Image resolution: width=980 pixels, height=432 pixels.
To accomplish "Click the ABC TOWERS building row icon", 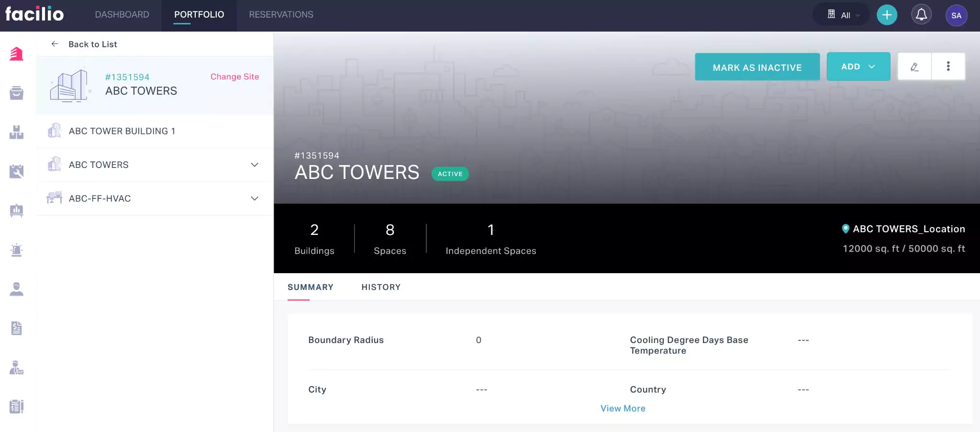I will [55, 164].
